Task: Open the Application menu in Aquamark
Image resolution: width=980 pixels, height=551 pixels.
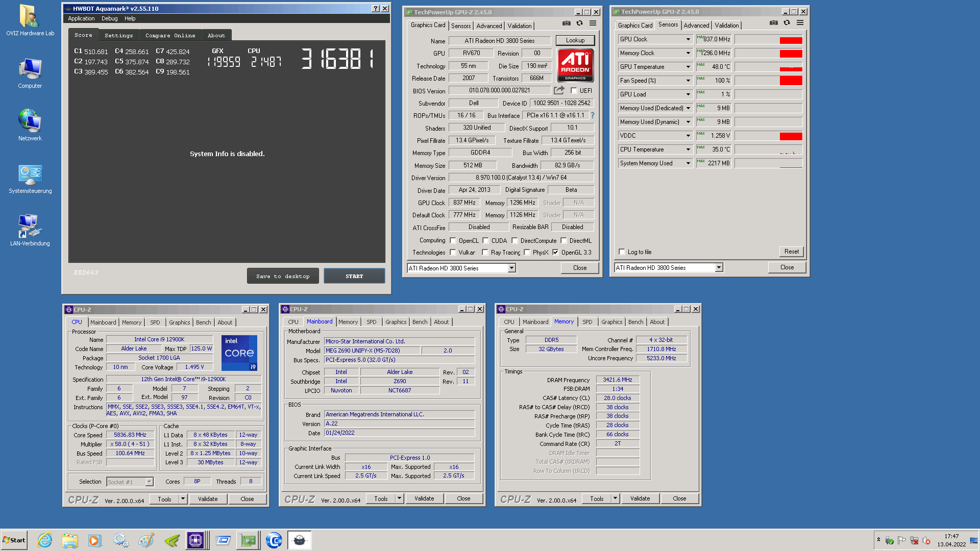Action: pyautogui.click(x=81, y=18)
